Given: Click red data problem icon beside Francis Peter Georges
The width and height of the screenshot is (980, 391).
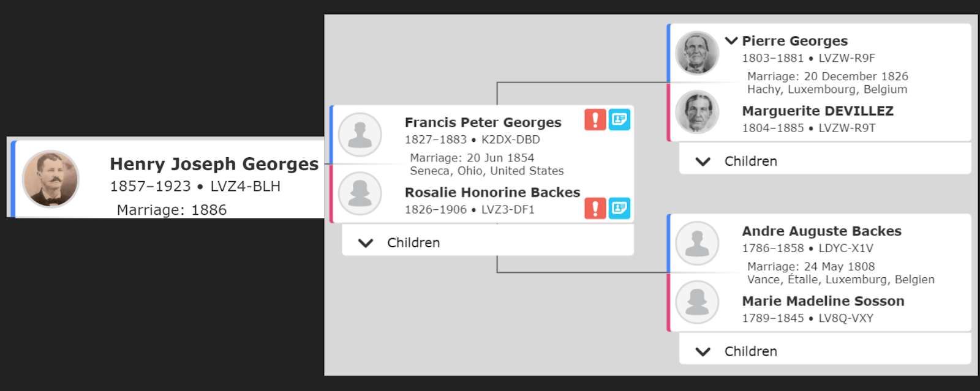Looking at the screenshot, I should tap(595, 119).
